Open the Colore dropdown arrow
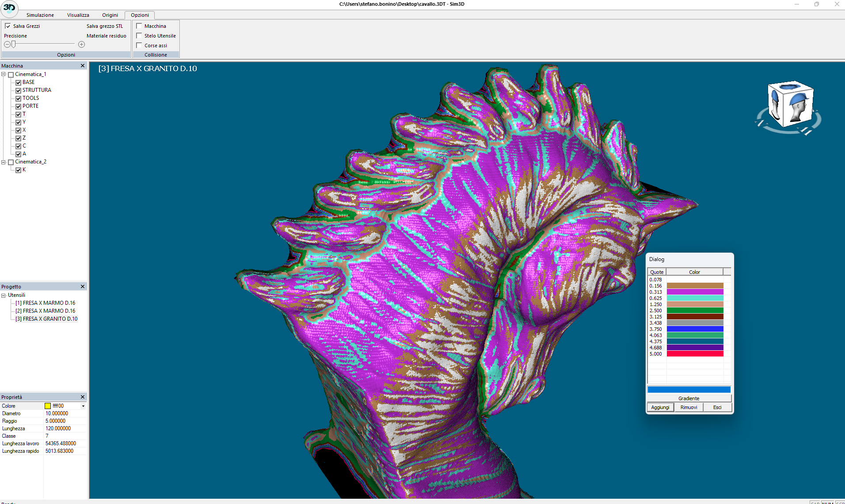845x504 pixels. pyautogui.click(x=83, y=406)
